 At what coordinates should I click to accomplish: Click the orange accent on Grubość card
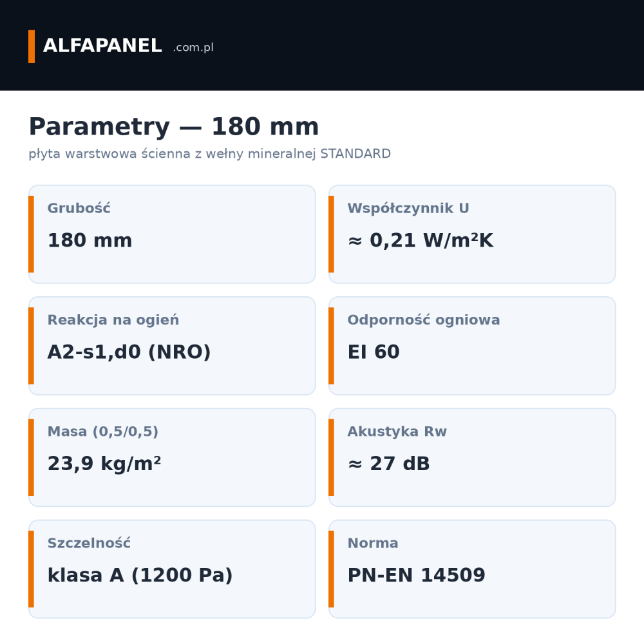pos(31,234)
